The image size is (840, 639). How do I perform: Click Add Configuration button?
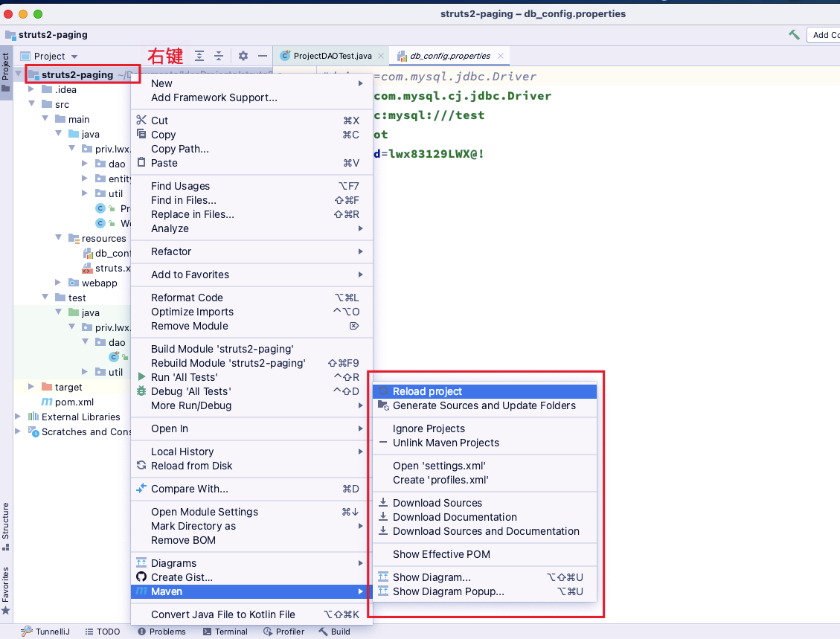click(x=824, y=35)
